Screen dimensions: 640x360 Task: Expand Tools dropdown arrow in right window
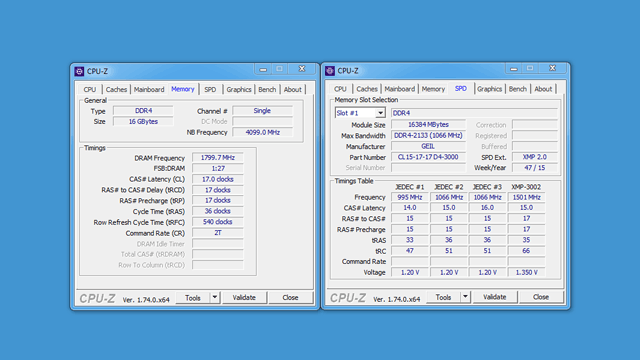(465, 298)
